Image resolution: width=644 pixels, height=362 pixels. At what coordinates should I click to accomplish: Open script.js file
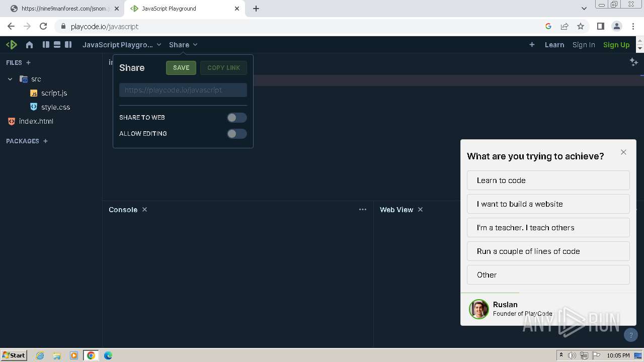[54, 93]
